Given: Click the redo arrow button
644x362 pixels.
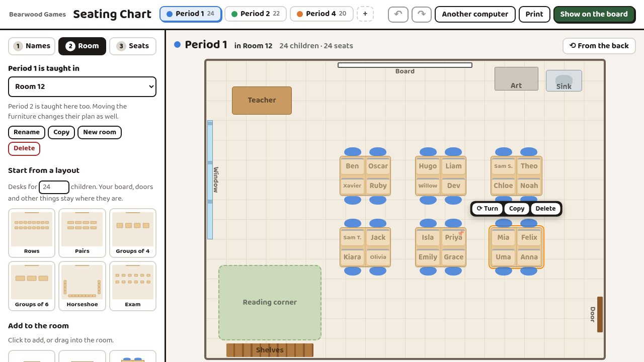Looking at the screenshot, I should 422,14.
